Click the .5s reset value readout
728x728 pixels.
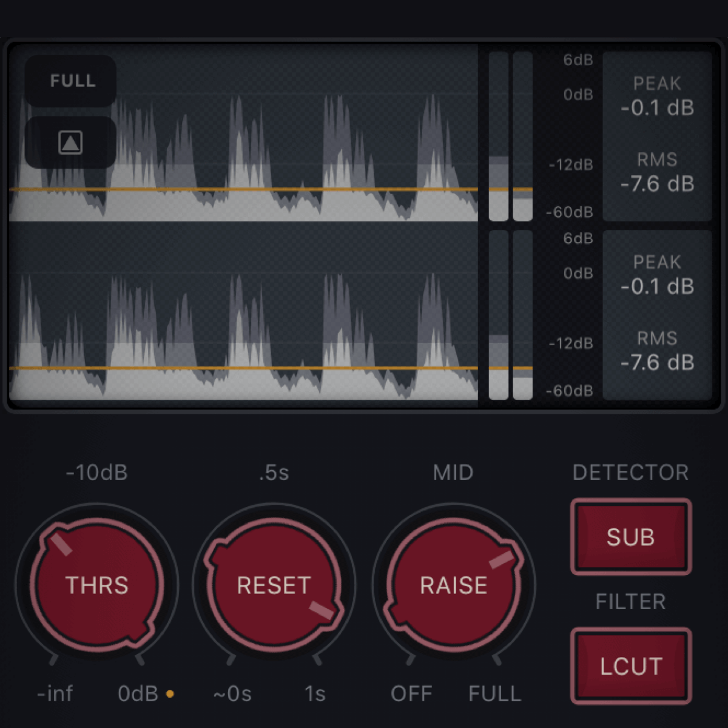click(274, 473)
